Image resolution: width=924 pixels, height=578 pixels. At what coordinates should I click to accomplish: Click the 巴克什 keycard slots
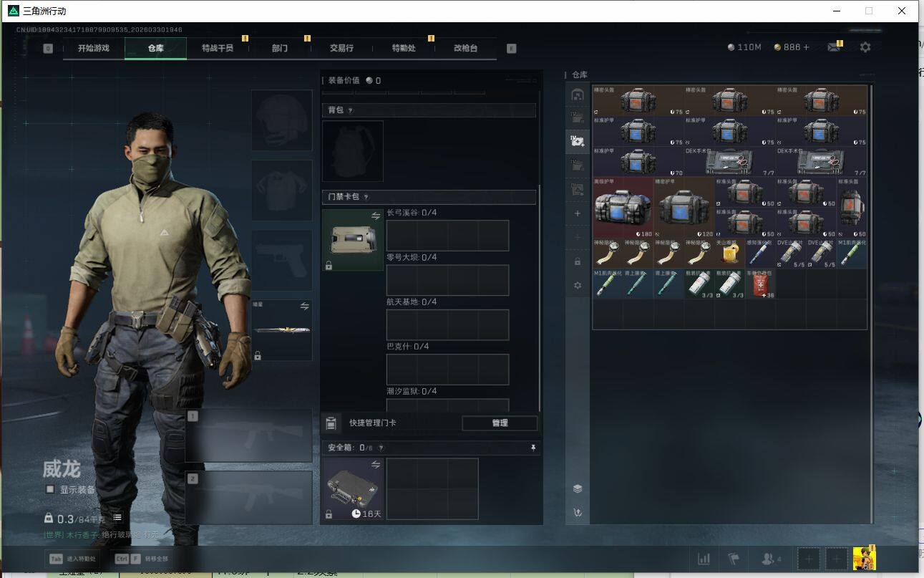click(x=448, y=370)
